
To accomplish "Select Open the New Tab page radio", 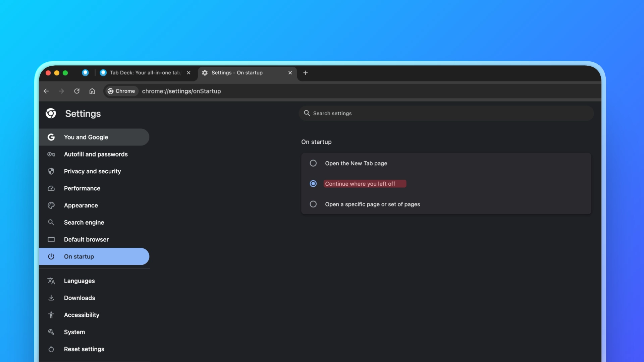I will point(313,163).
